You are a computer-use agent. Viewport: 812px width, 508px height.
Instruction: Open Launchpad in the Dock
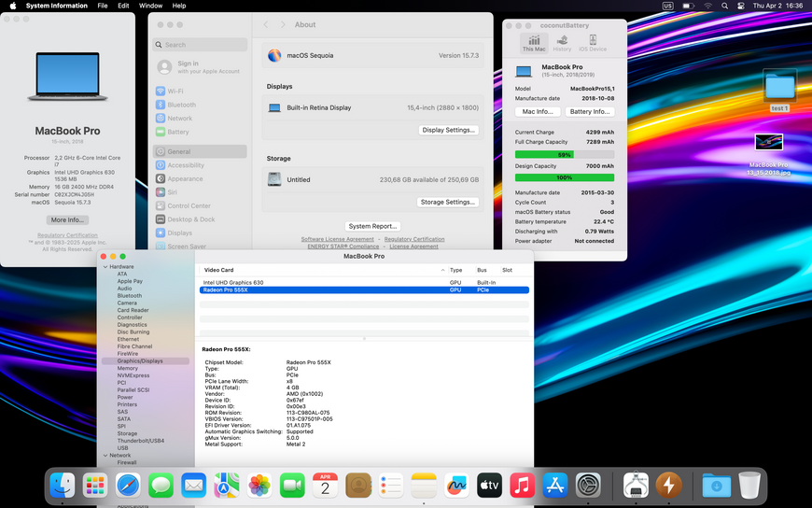pos(95,486)
